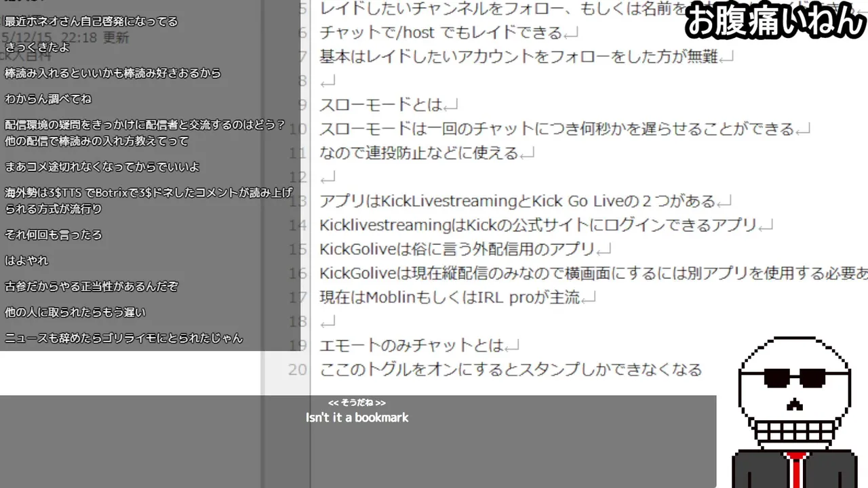The image size is (868, 488).
Task: Click line number 20 in the editor gutter
Action: (297, 369)
